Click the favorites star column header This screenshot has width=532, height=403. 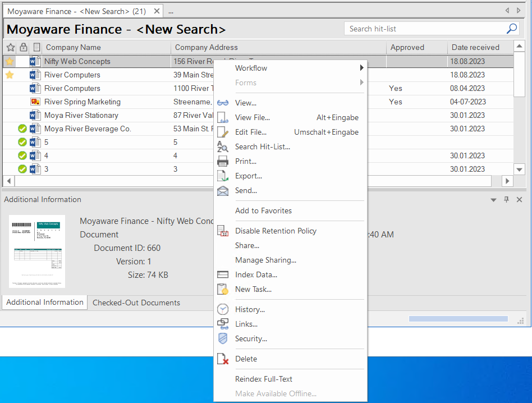click(11, 47)
